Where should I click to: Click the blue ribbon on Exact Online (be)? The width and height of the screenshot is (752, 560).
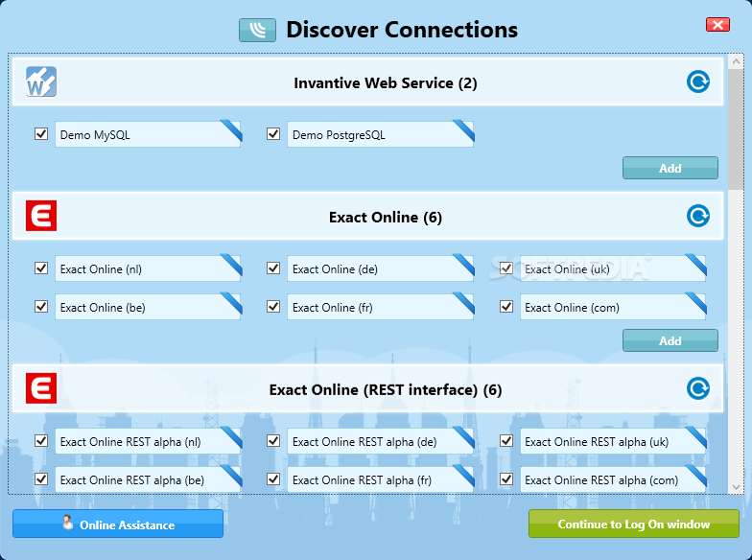(x=231, y=304)
